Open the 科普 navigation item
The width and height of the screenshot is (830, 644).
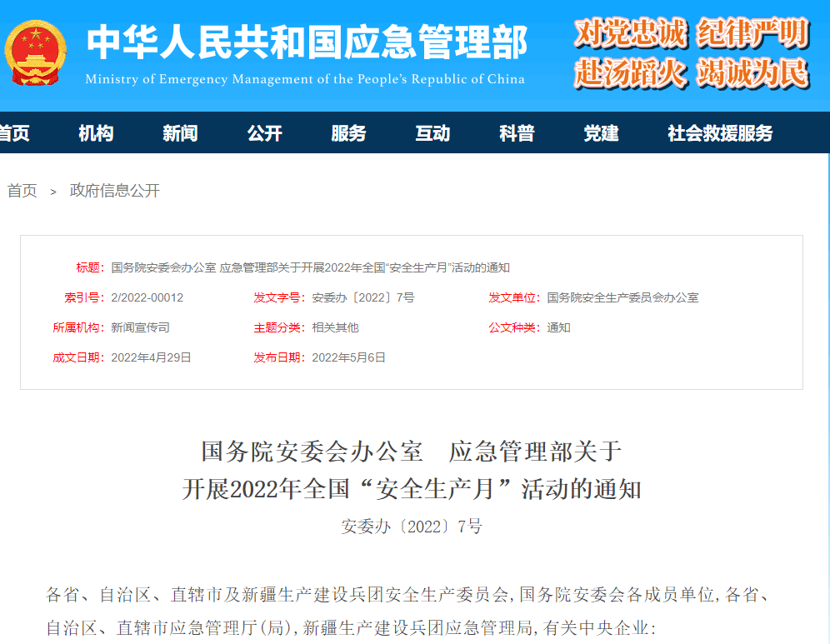coord(517,133)
